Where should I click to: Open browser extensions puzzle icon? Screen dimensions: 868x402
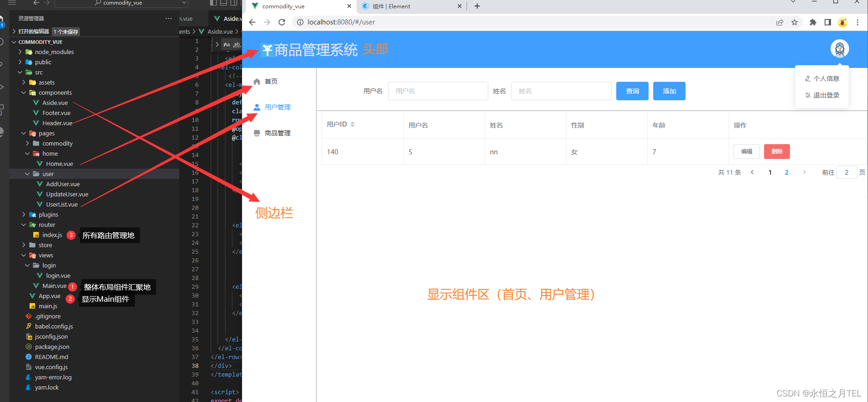[813, 22]
